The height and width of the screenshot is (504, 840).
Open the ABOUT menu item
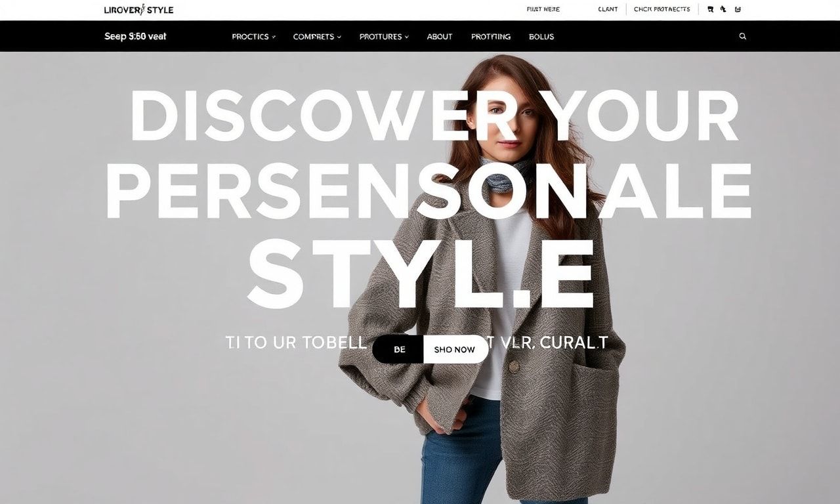(x=440, y=37)
